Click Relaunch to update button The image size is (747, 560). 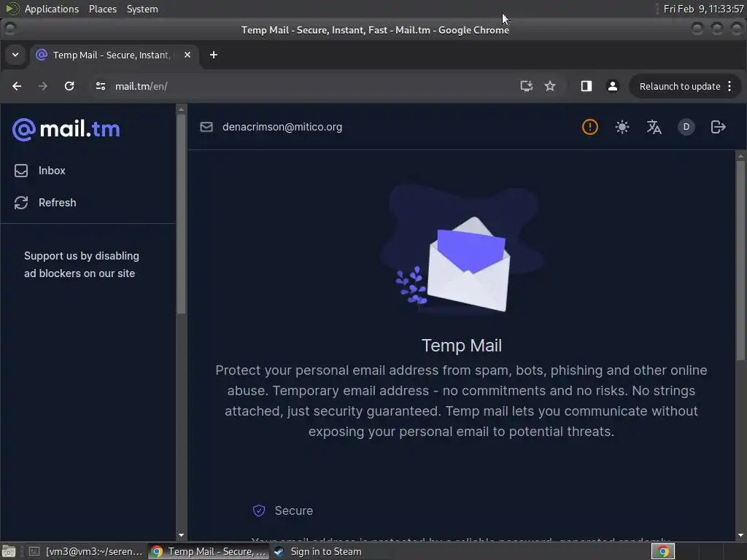click(679, 86)
